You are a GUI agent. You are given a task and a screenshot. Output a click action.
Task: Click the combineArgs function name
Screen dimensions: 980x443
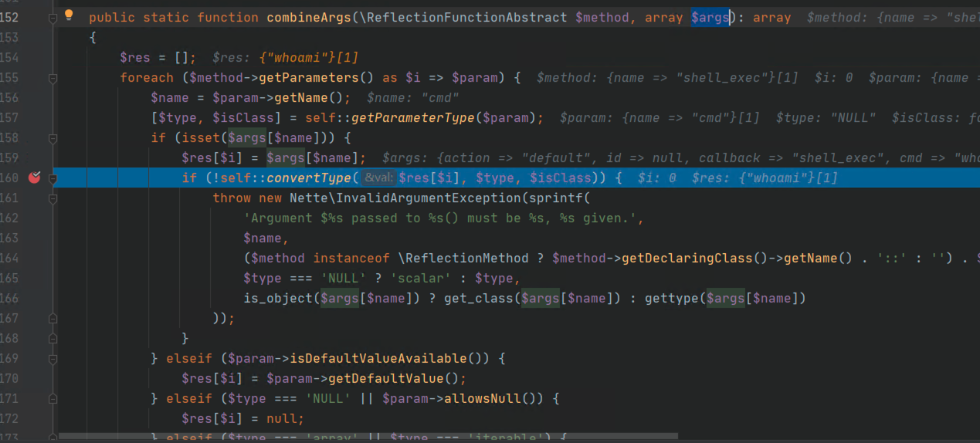tap(307, 18)
